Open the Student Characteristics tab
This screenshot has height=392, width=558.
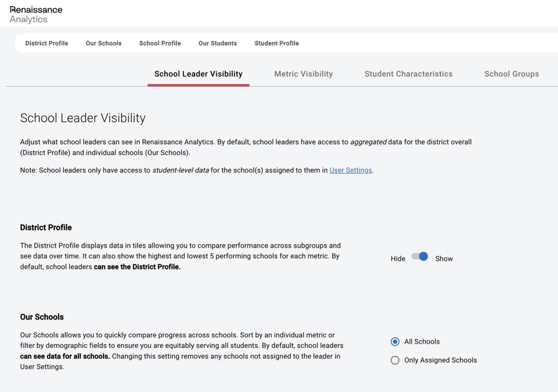409,74
